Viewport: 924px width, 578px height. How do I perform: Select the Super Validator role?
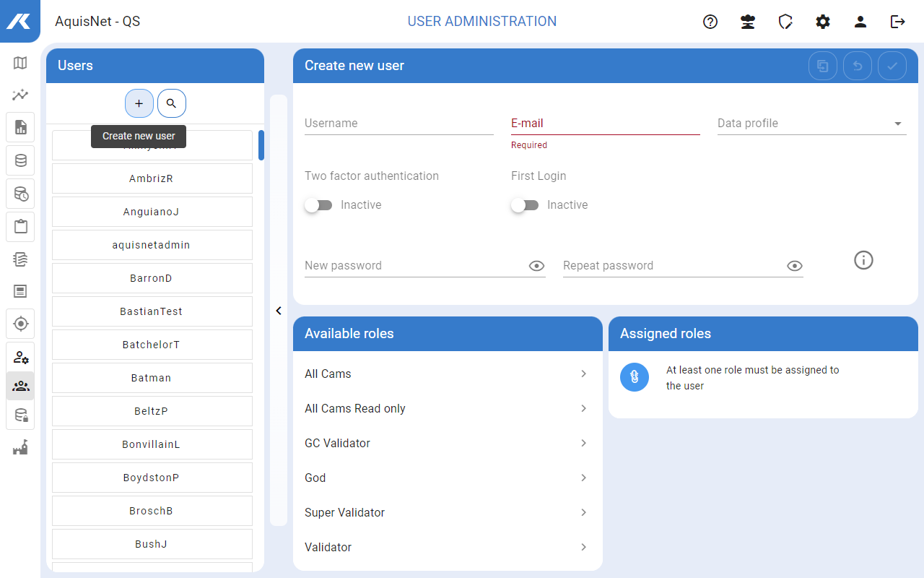coord(344,512)
